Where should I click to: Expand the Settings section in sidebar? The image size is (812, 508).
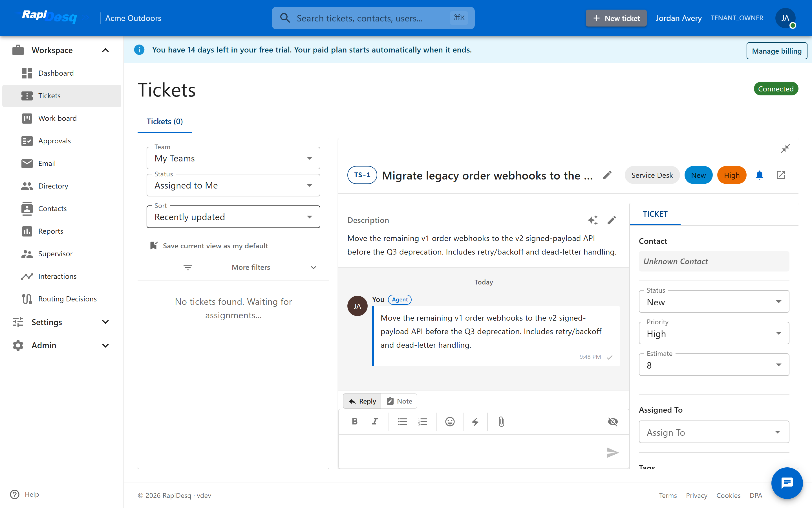click(x=62, y=322)
